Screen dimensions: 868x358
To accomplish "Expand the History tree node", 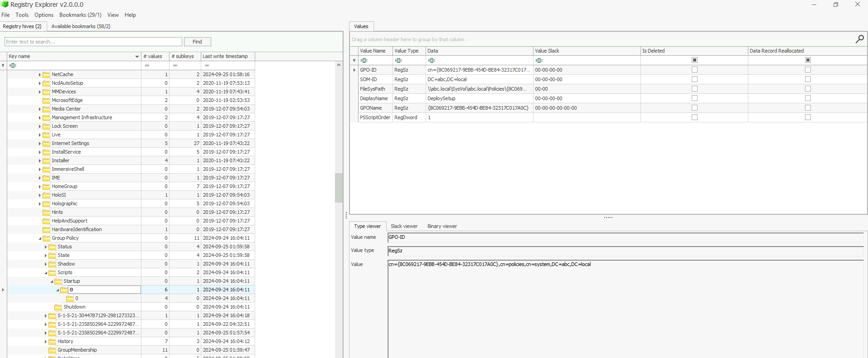I will tap(45, 342).
